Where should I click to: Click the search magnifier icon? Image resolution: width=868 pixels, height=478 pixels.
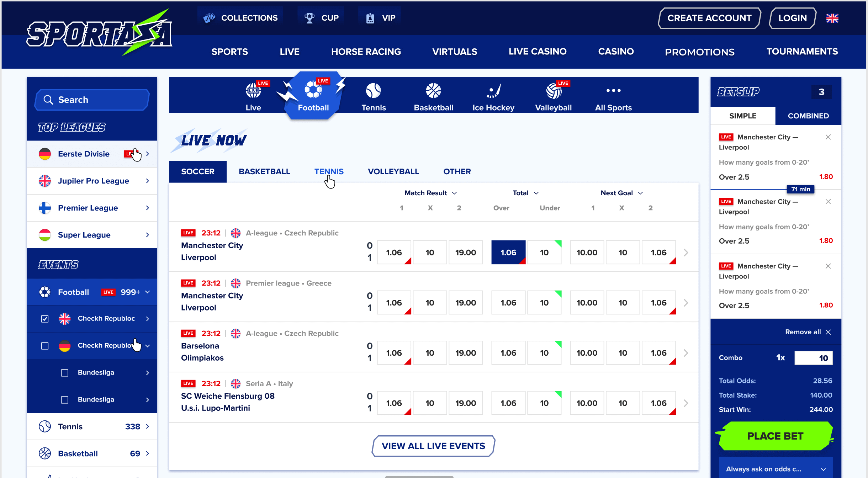point(48,100)
